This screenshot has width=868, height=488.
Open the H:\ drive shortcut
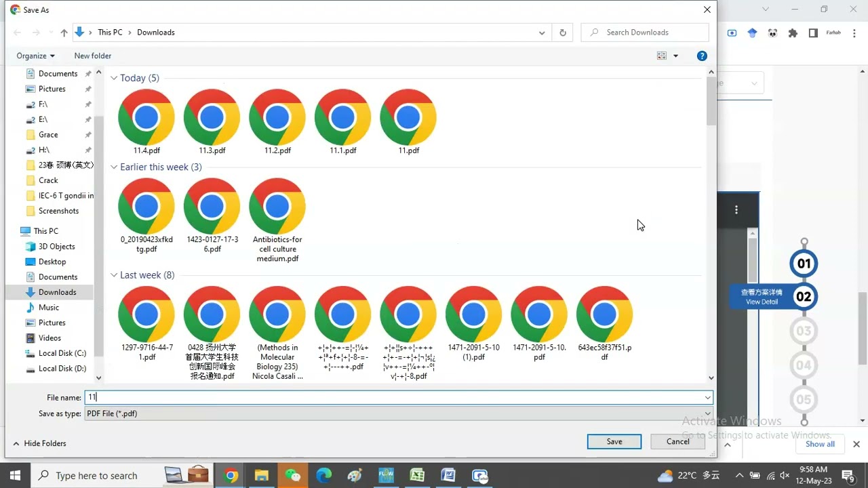tap(43, 150)
